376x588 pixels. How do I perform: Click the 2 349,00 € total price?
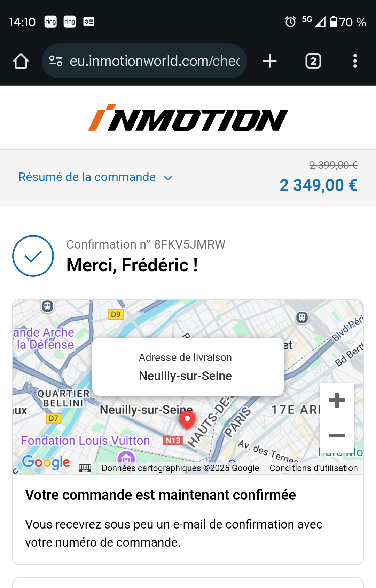pos(318,185)
